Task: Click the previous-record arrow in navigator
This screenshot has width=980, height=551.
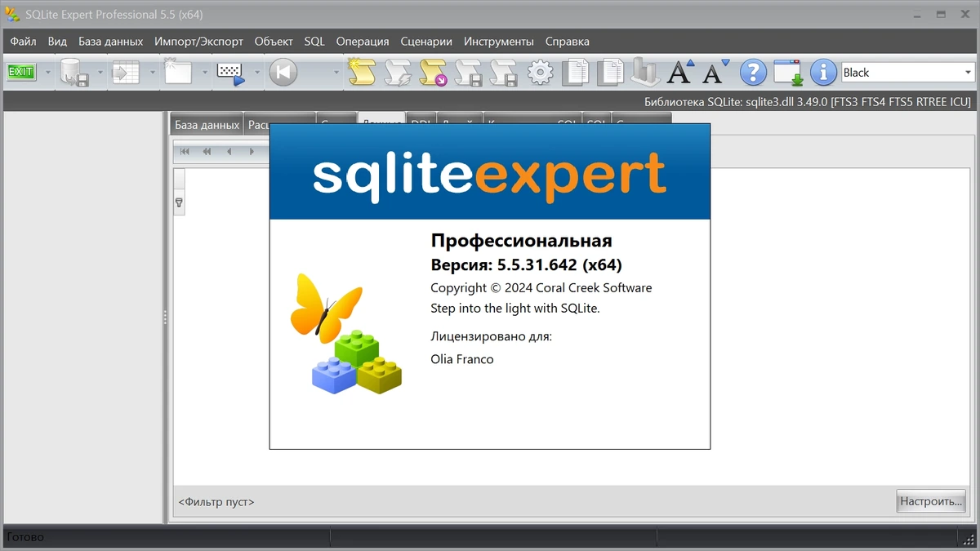Action: click(229, 151)
